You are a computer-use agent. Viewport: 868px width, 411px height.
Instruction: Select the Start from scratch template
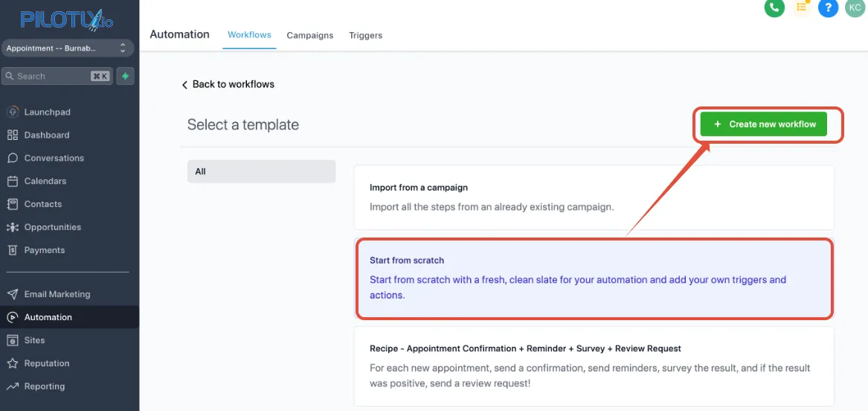click(594, 278)
